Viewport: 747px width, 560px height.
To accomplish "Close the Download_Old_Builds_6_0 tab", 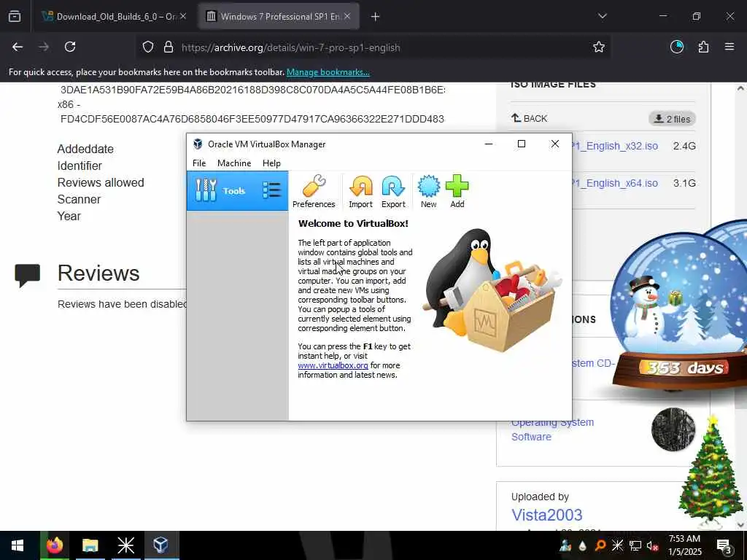I will click(x=183, y=16).
